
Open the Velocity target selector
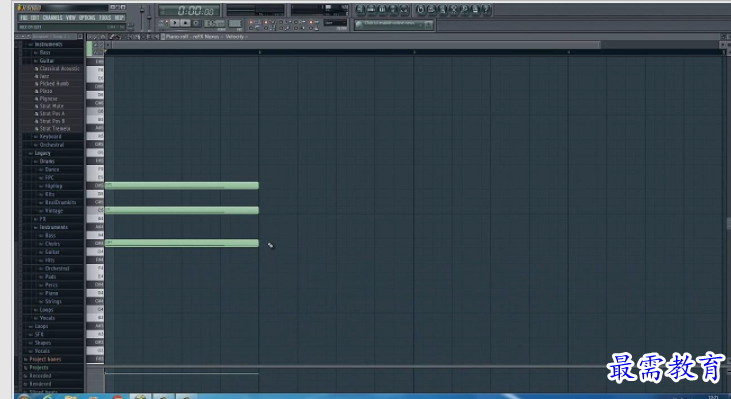pyautogui.click(x=235, y=36)
